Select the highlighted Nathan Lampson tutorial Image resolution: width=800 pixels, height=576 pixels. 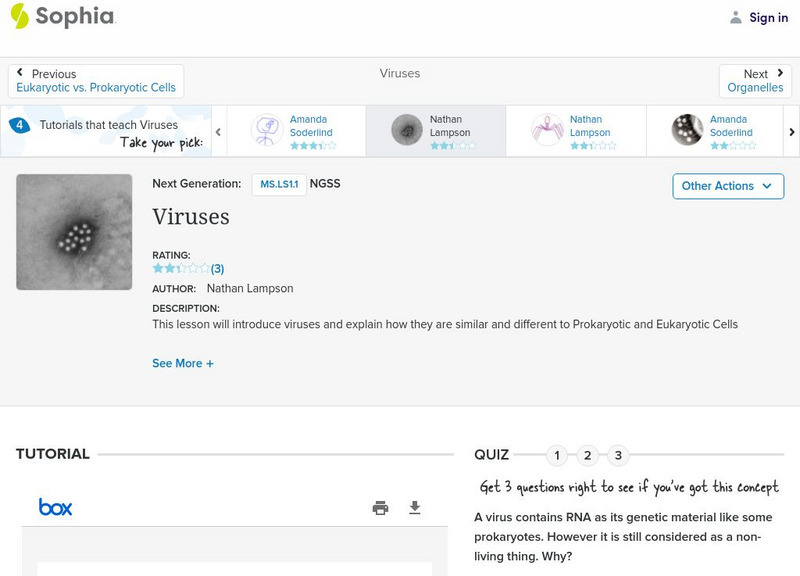point(435,131)
